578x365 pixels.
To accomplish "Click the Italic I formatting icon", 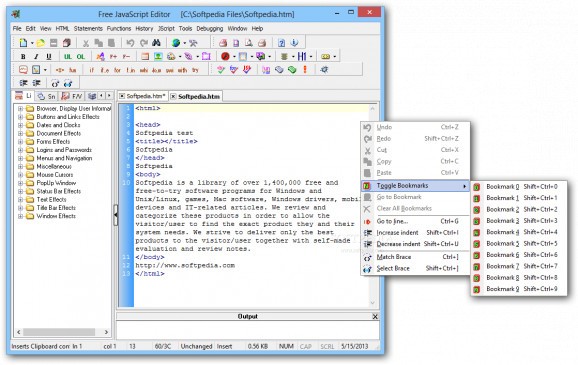I will 36,57.
